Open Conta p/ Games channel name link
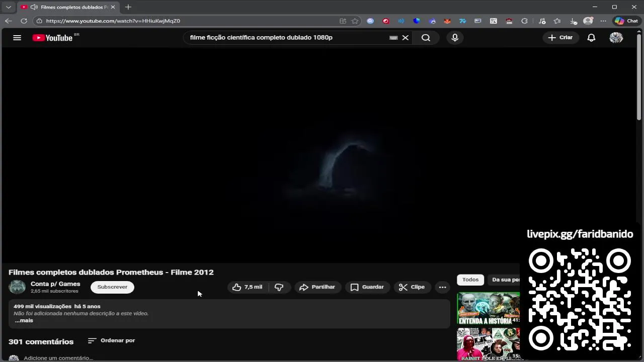This screenshot has height=362, width=644. [x=55, y=284]
